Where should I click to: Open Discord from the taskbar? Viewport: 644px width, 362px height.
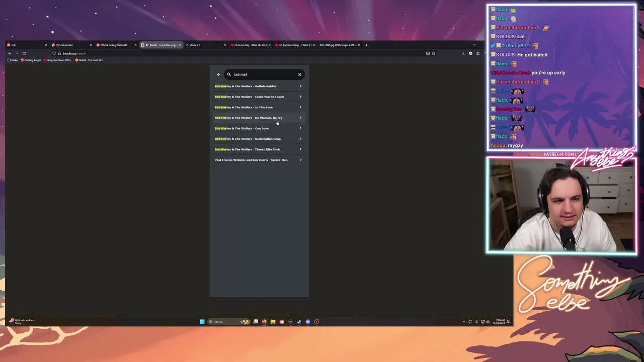click(x=308, y=322)
